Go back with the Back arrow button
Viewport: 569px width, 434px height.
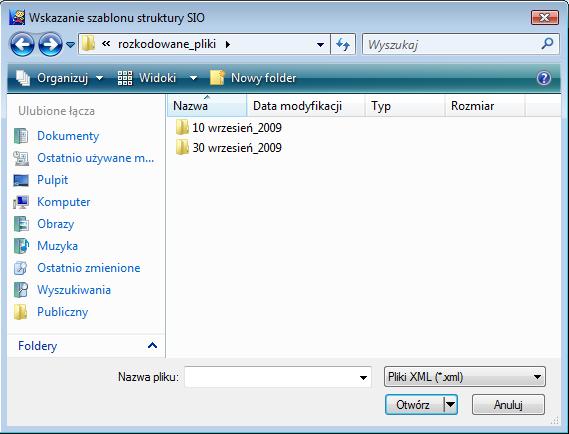point(22,44)
